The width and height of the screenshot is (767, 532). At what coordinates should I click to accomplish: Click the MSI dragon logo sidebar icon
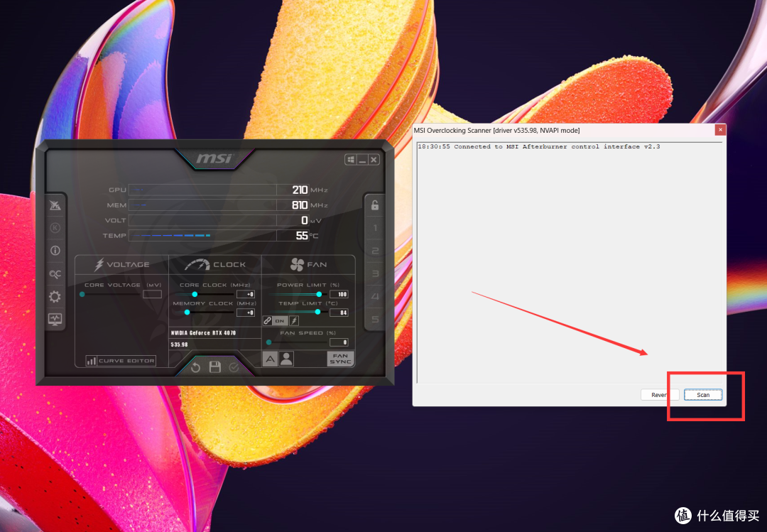(55, 205)
